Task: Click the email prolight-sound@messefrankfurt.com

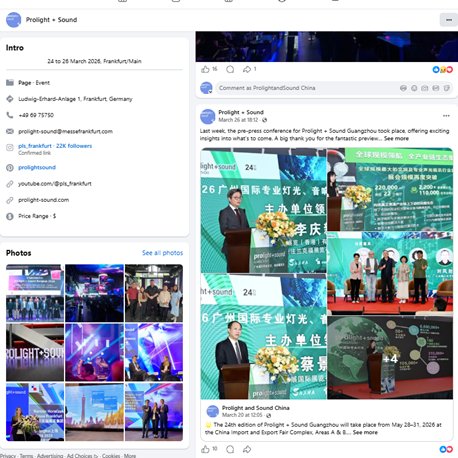Action: click(65, 131)
